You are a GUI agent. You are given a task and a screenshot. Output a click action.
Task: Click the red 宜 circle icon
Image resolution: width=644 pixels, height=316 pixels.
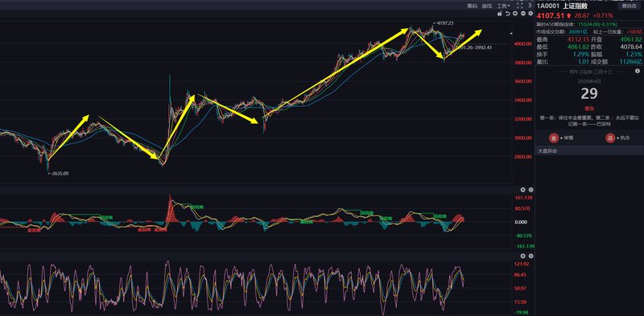click(554, 138)
